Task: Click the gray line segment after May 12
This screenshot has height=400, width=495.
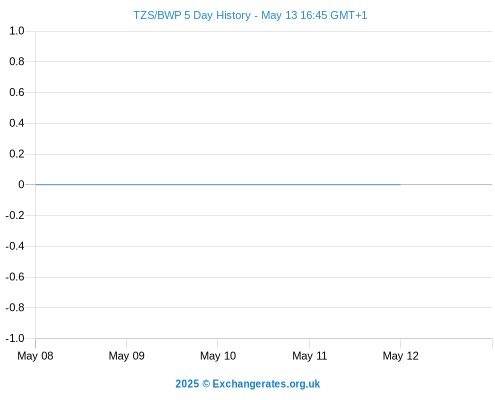Action: coord(446,184)
